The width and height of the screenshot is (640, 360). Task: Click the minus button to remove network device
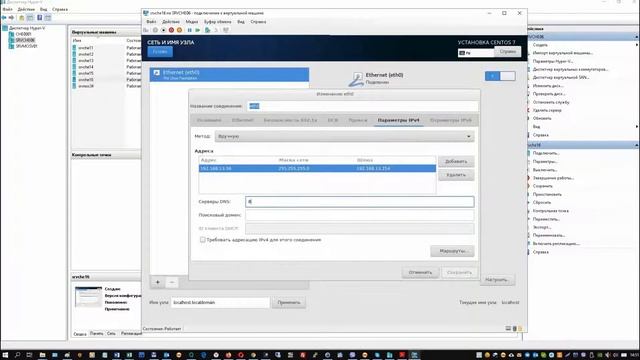[x=171, y=282]
